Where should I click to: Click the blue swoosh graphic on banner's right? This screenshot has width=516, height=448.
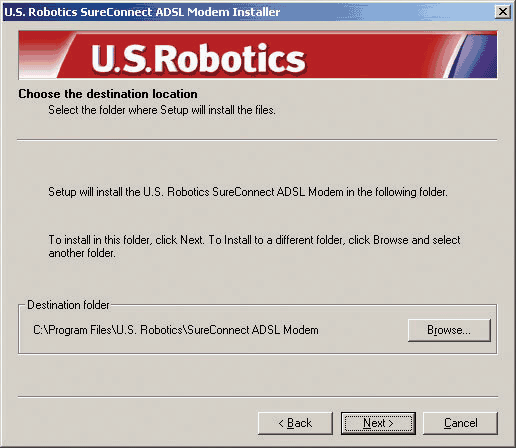point(473,55)
